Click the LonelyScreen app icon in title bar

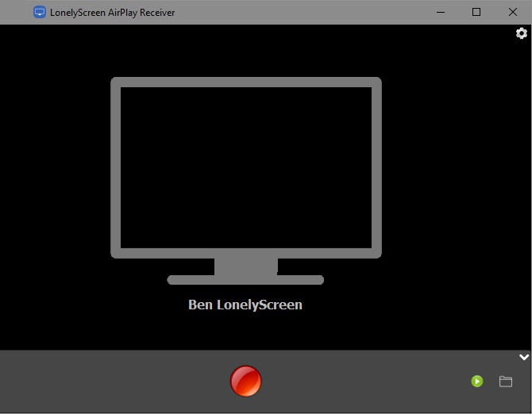pyautogui.click(x=40, y=12)
